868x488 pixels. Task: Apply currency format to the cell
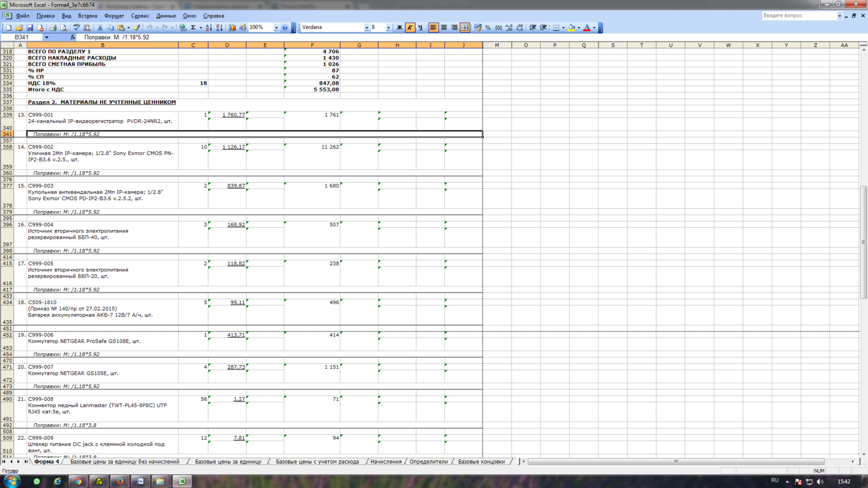pyautogui.click(x=477, y=27)
